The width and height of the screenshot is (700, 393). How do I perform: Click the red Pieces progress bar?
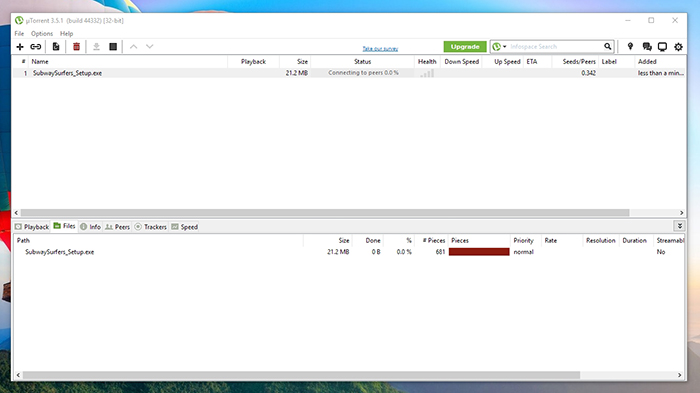479,252
